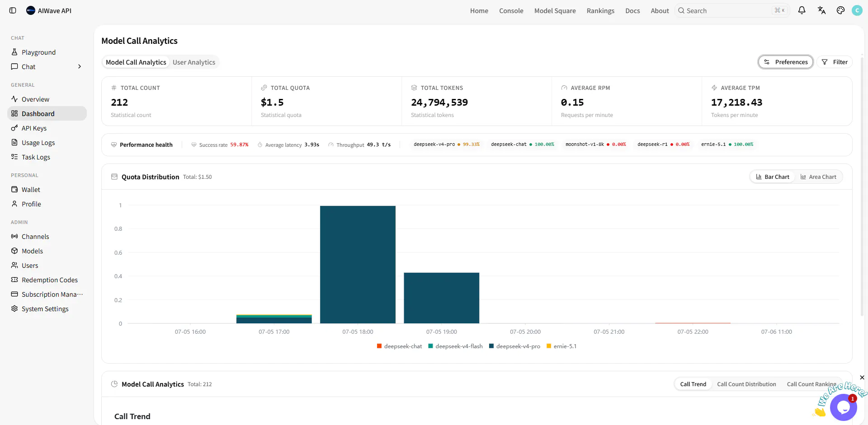This screenshot has width=868, height=425.
Task: Open Wallet page
Action: click(47, 190)
